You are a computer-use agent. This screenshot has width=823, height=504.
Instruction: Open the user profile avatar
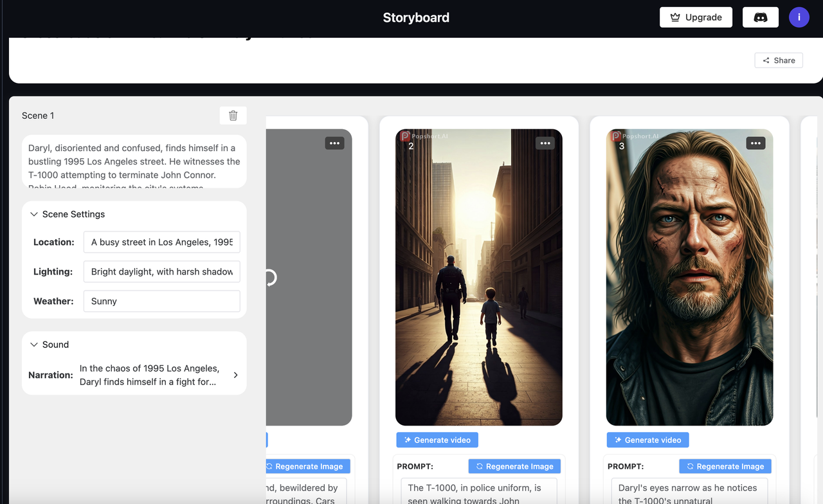point(799,17)
